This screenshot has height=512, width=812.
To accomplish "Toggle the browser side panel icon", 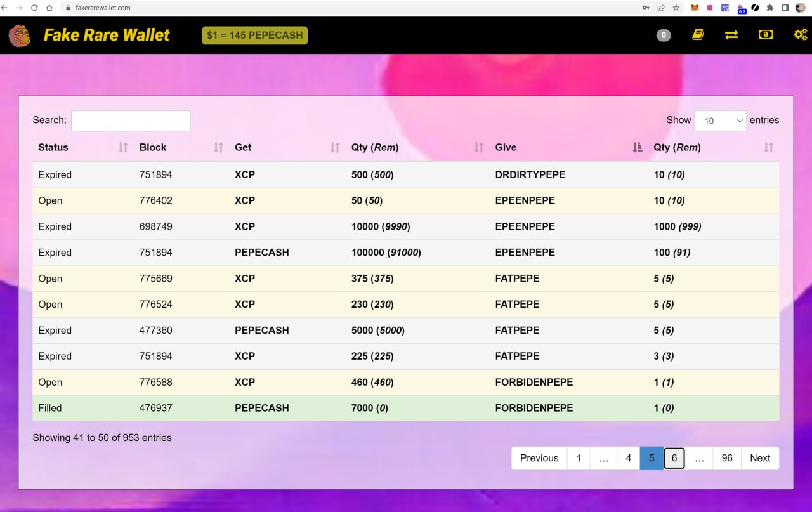I will pos(785,8).
